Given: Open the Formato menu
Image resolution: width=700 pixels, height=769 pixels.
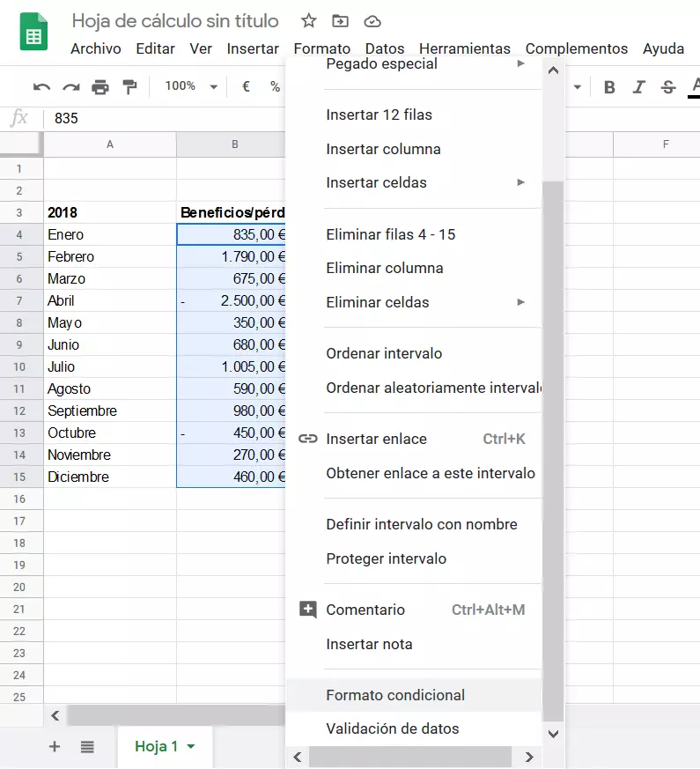Looking at the screenshot, I should pos(322,48).
